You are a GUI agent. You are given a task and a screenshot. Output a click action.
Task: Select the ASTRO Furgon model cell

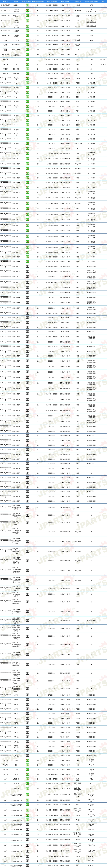[16, 10]
